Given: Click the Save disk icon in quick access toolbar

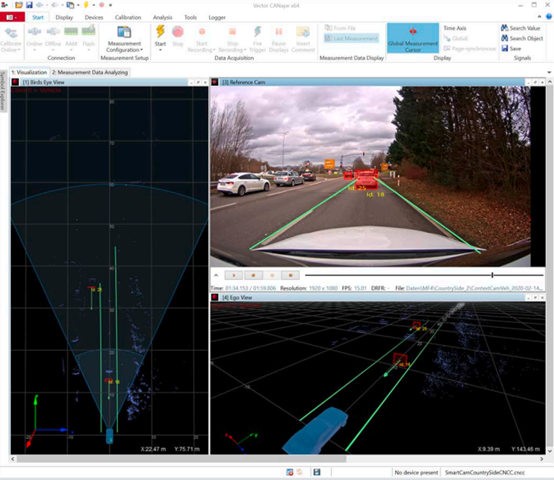Looking at the screenshot, I should click(x=29, y=5).
